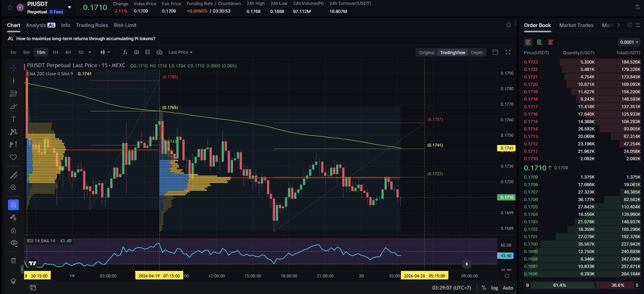644x294 pixels.
Task: Expand more timeframes arrow after 1D
Action: [90, 52]
